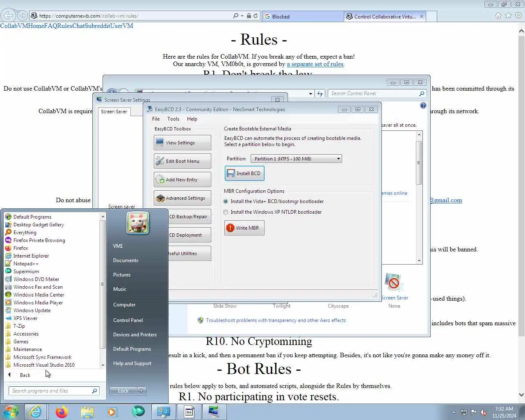Open EasyBCD Help menu
This screenshot has width=525, height=420.
point(192,119)
